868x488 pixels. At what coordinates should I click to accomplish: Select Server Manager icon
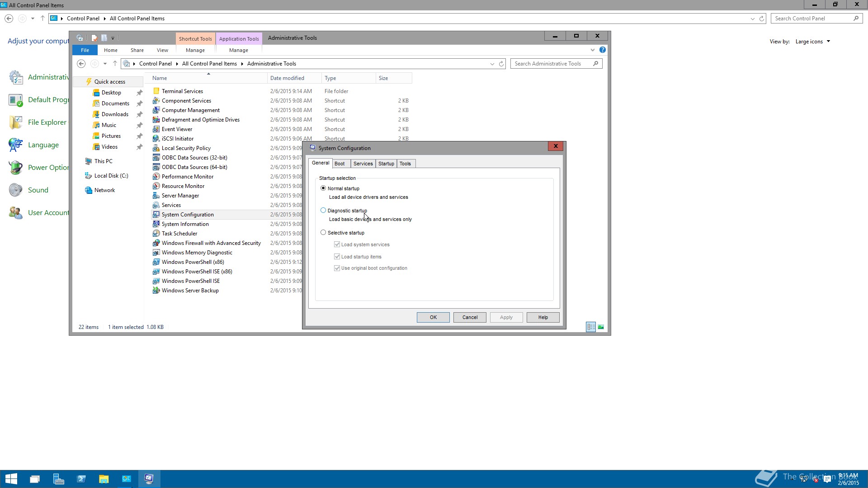coord(156,195)
